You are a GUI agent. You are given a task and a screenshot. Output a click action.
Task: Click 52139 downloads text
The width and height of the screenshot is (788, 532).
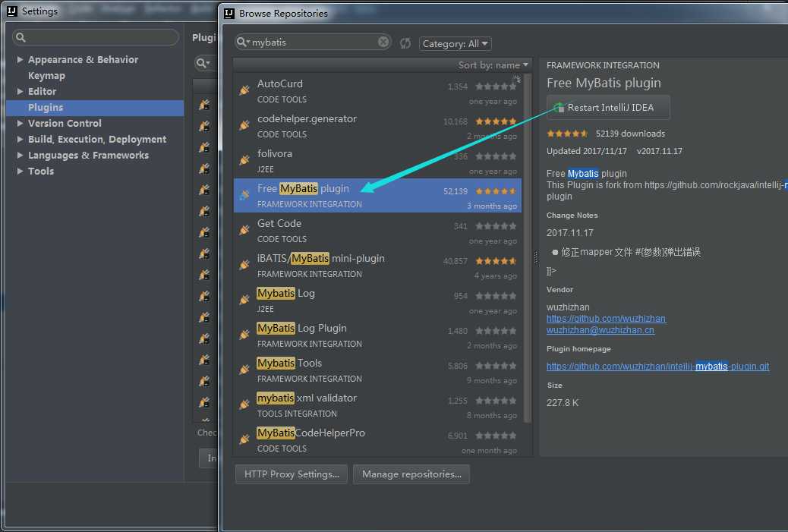click(630, 134)
